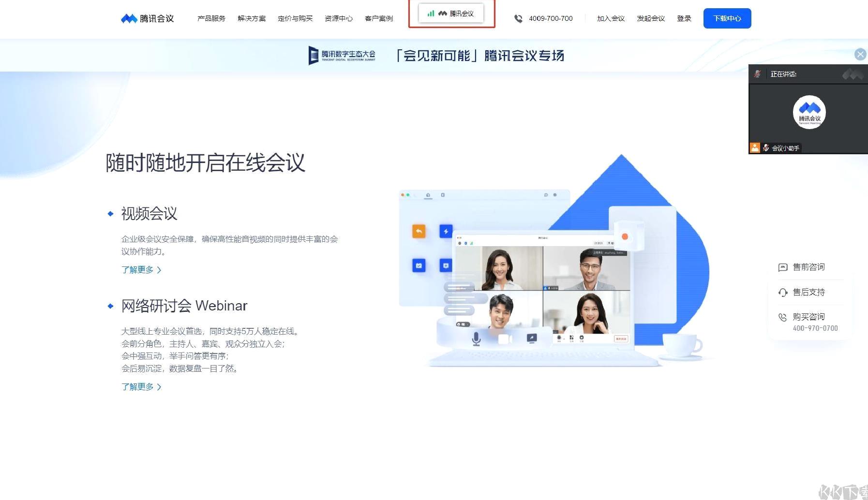Click the phone icon for 购买咨询
The width and height of the screenshot is (868, 500).
(783, 317)
